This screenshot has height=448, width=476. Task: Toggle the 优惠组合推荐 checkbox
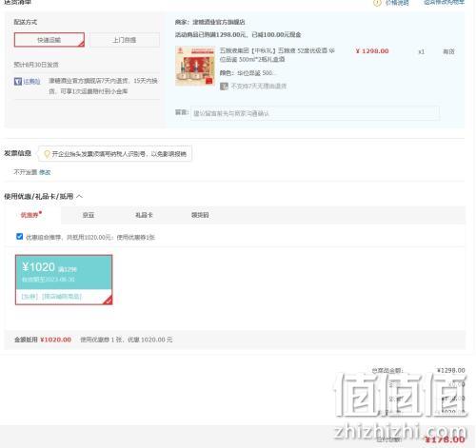click(19, 236)
